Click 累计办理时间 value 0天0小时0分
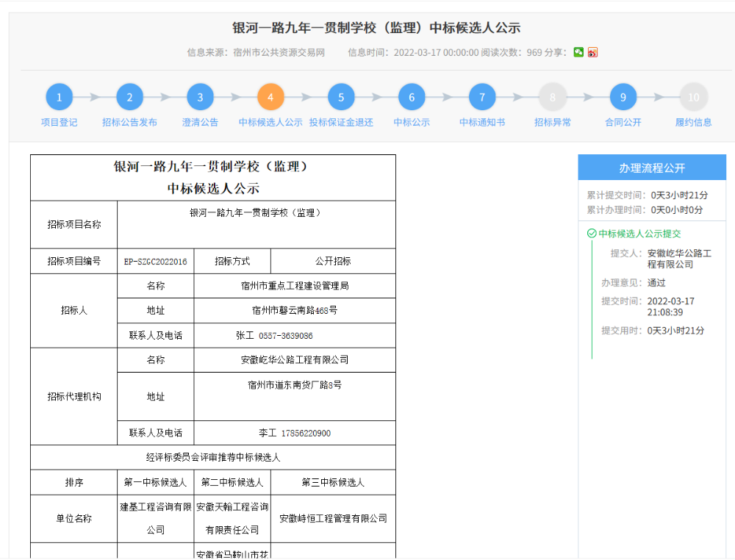735x560 pixels. (x=677, y=210)
